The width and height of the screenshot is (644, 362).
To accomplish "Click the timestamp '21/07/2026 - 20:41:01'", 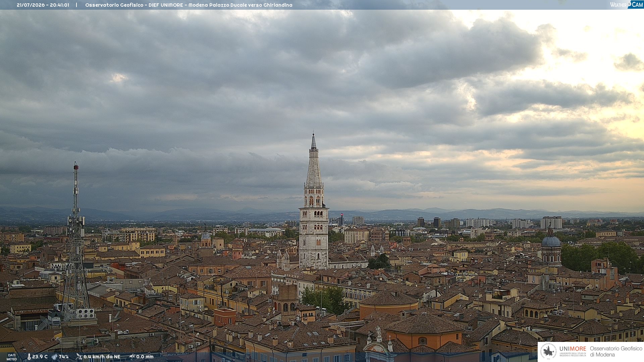I will click(43, 5).
